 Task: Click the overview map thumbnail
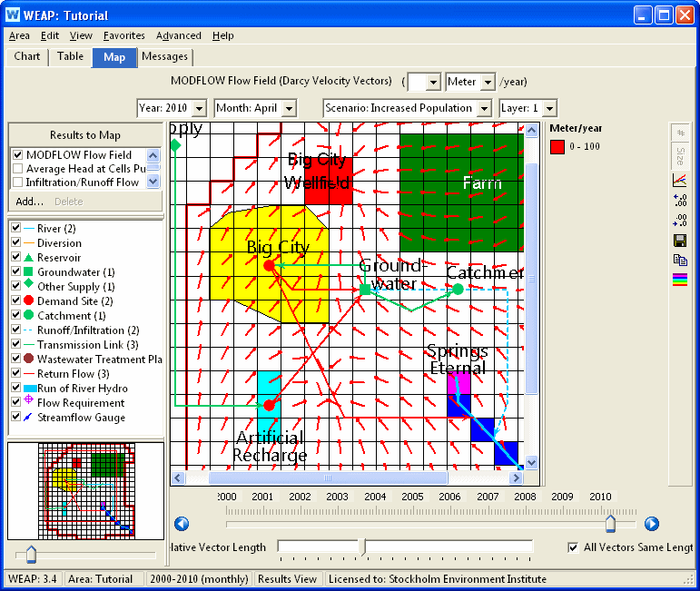click(85, 491)
